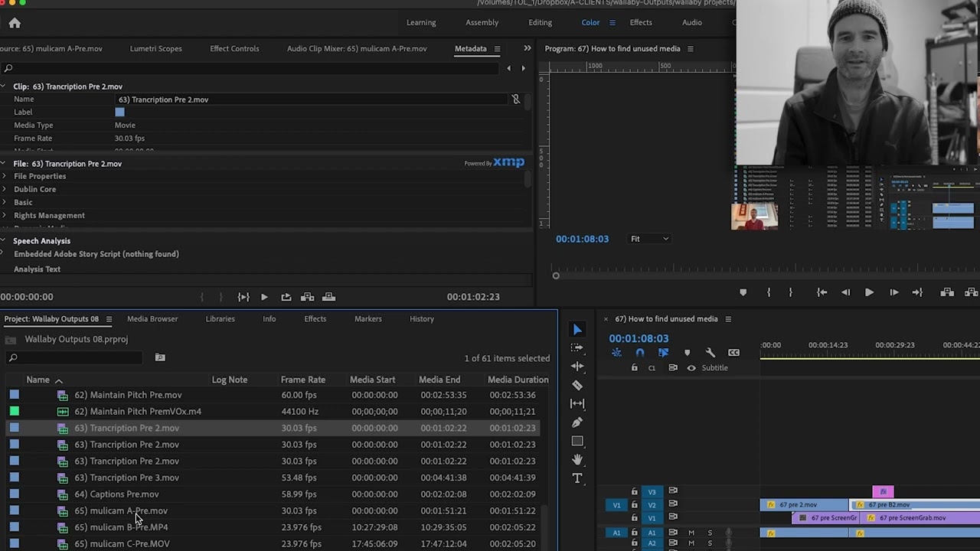Go to In point in Program monitor
Image resolution: width=980 pixels, height=551 pixels.
(822, 292)
